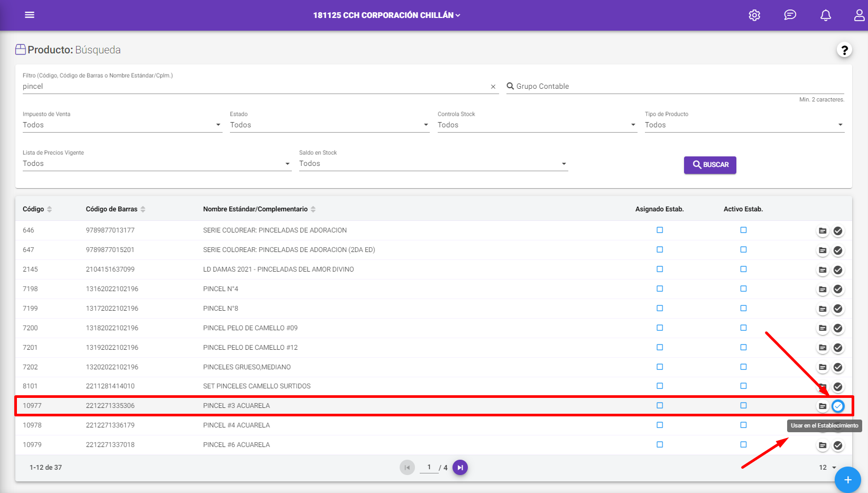Screen dimensions: 868x493
Task: Click check icon for product 646
Action: 838,231
